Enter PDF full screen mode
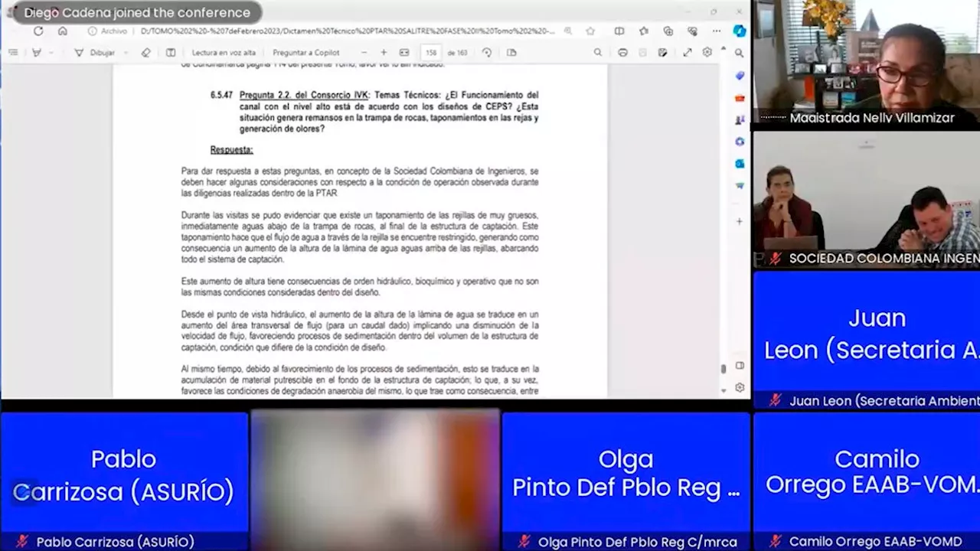 (x=687, y=53)
